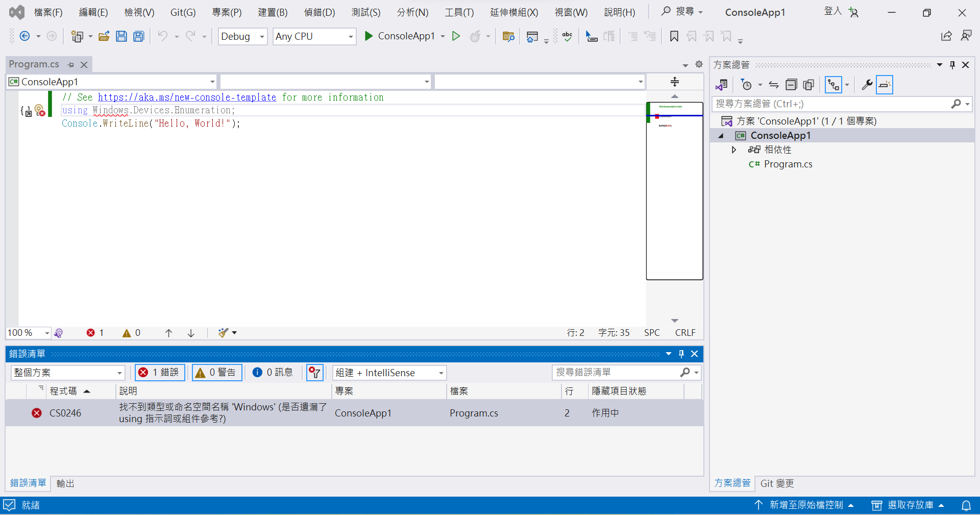Open the ConsoleApp1 project navigation dropdown
Screen dimensions: 980x515
[x=112, y=82]
